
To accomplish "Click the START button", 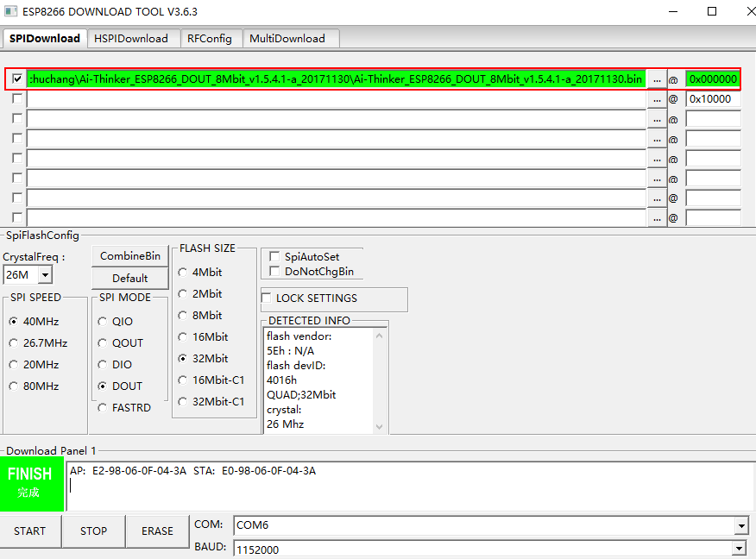I will pyautogui.click(x=30, y=531).
